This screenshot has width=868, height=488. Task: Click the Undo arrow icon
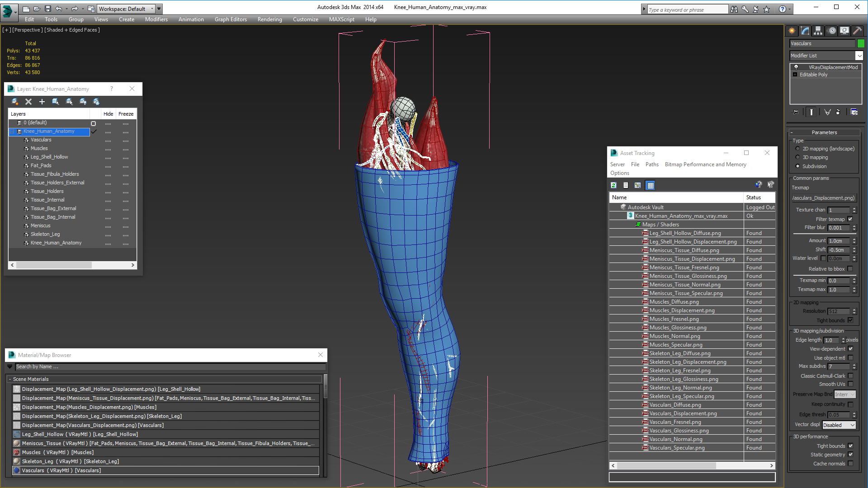(x=58, y=9)
